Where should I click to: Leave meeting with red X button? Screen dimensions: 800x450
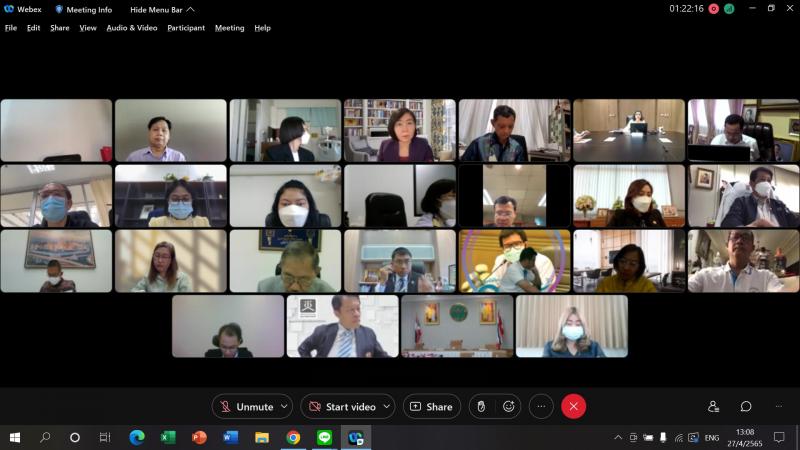573,407
